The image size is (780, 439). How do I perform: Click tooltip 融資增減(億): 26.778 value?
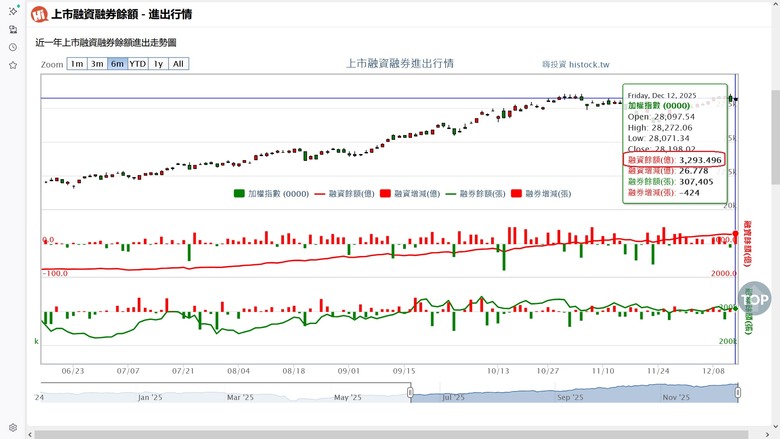point(668,171)
